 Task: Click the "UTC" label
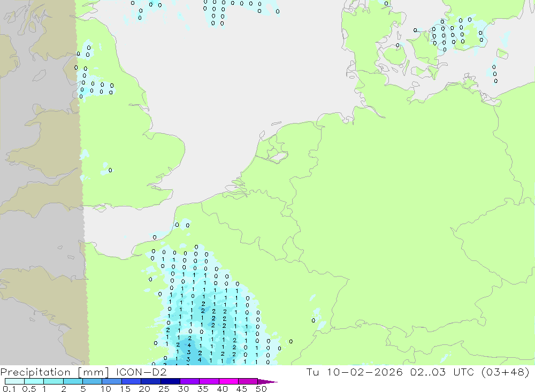pyautogui.click(x=464, y=372)
